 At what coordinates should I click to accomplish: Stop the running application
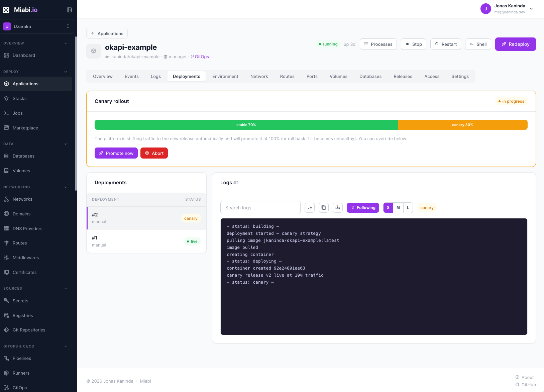(x=414, y=44)
